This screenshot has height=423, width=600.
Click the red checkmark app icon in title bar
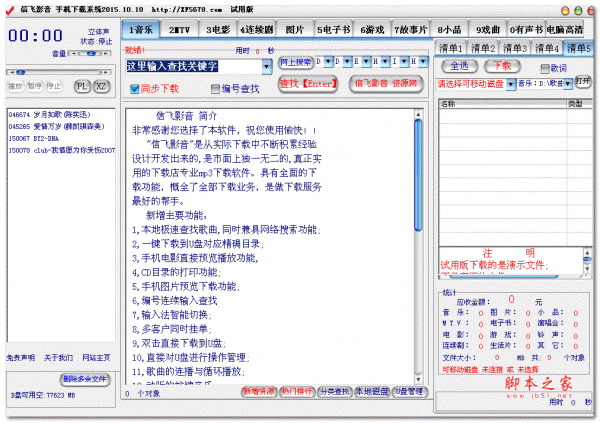point(10,10)
